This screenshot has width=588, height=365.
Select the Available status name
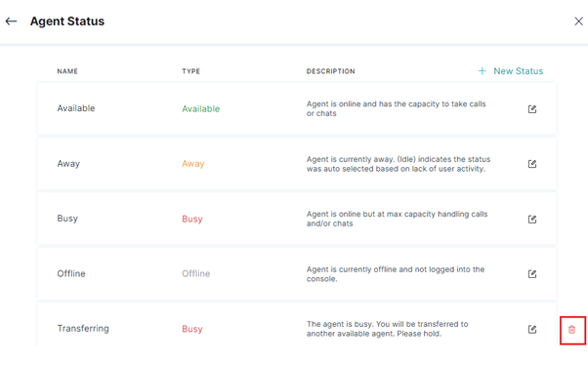coord(76,108)
